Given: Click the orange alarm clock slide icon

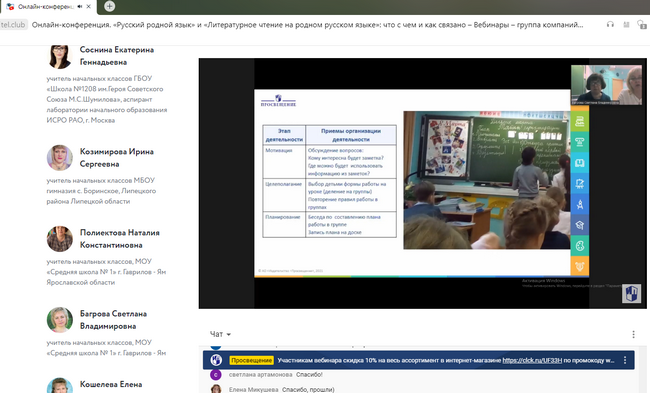Looking at the screenshot, I should point(580,266).
